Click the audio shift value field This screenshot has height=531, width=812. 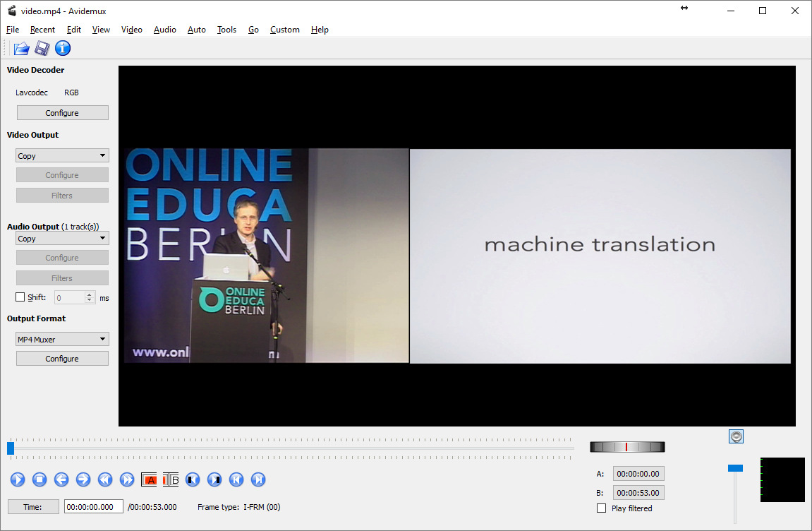69,298
